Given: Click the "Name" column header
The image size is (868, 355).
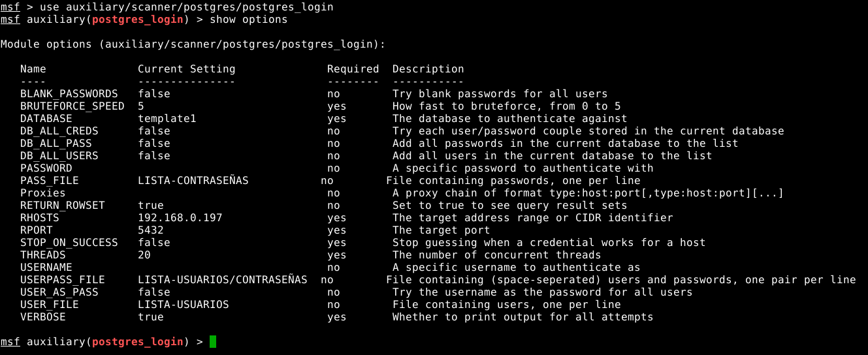Looking at the screenshot, I should tap(33, 69).
